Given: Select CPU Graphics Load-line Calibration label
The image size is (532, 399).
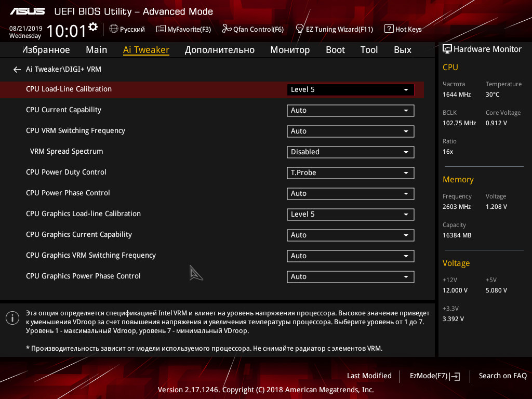Looking at the screenshot, I should [83, 214].
